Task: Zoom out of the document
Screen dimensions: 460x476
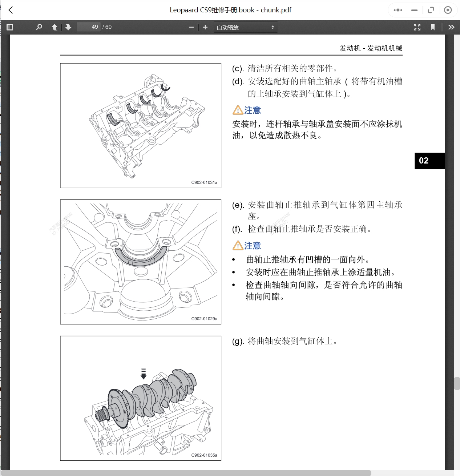Action: pos(191,27)
